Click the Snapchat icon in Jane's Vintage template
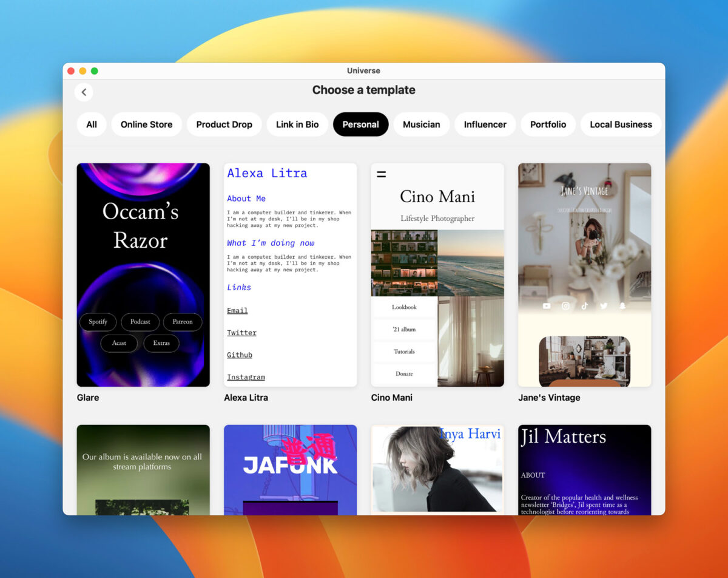728x578 pixels. point(622,306)
